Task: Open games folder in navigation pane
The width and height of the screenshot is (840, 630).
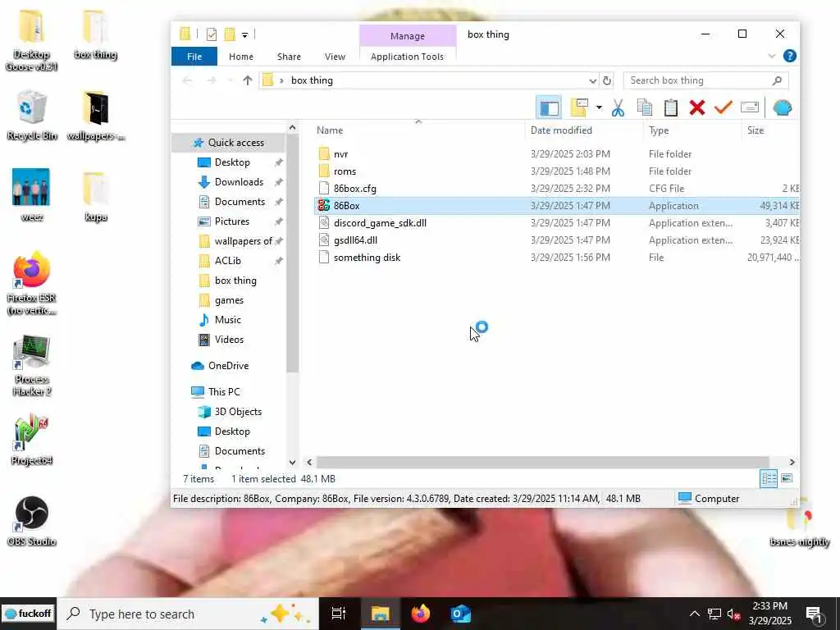Action: [229, 300]
